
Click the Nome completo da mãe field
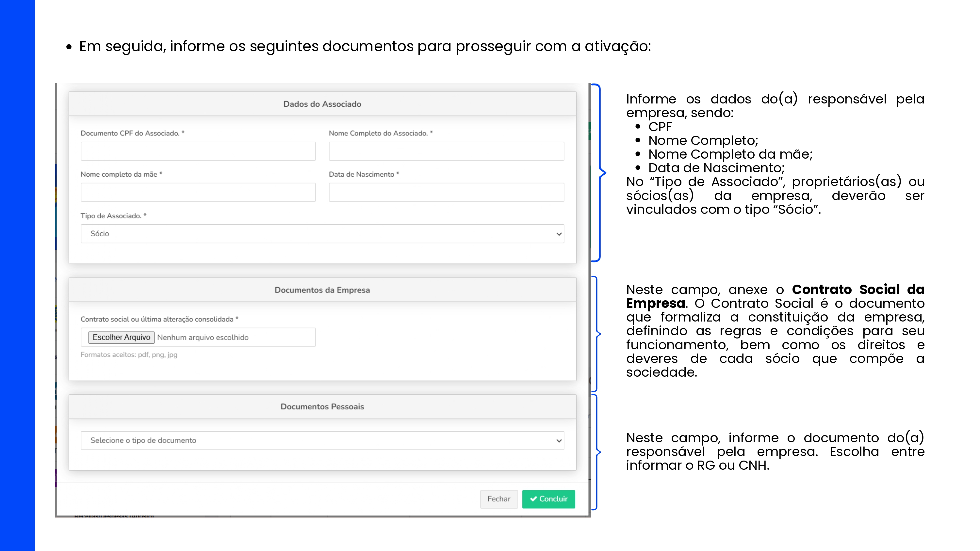[x=198, y=192]
